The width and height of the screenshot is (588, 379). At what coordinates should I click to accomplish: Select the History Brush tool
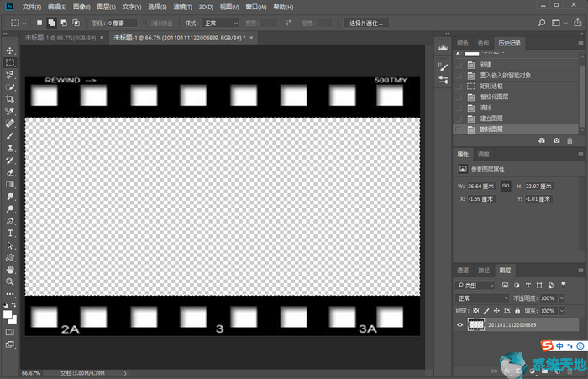pyautogui.click(x=10, y=161)
